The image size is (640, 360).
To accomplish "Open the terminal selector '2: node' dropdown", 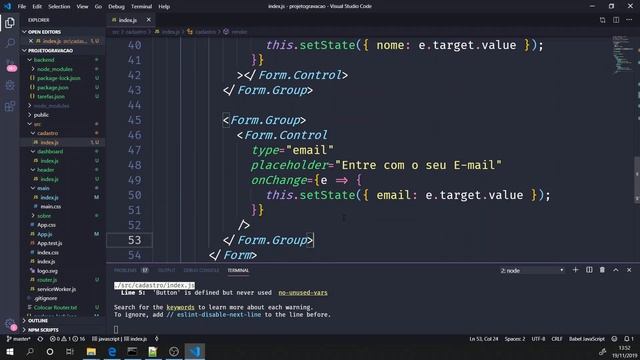I will [532, 270].
